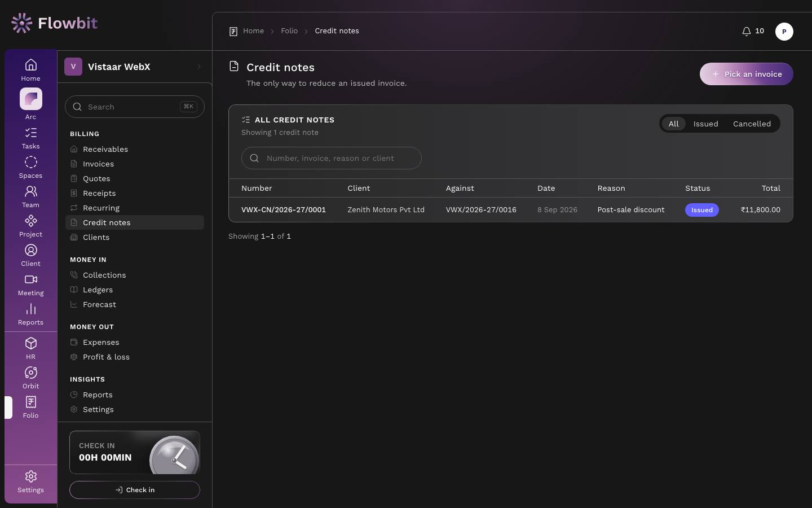812x508 pixels.
Task: Click the Folio breadcrumb link
Action: pyautogui.click(x=289, y=31)
